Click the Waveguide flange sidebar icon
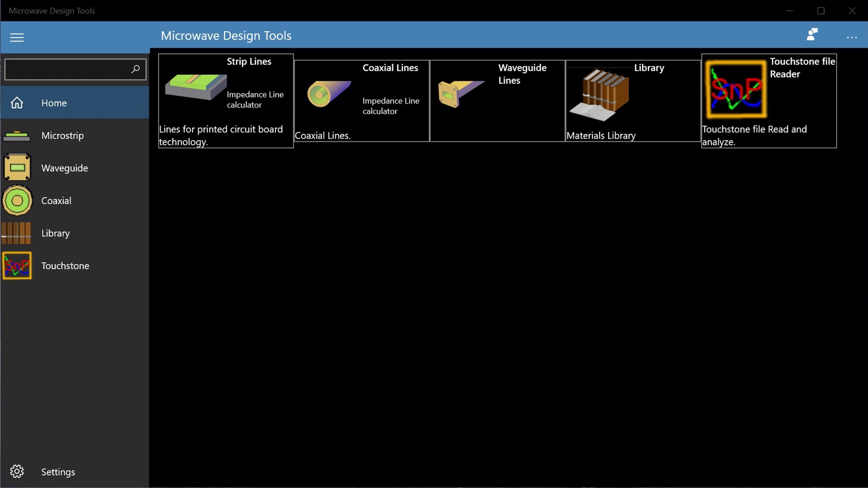Image resolution: width=868 pixels, height=488 pixels. (x=17, y=168)
